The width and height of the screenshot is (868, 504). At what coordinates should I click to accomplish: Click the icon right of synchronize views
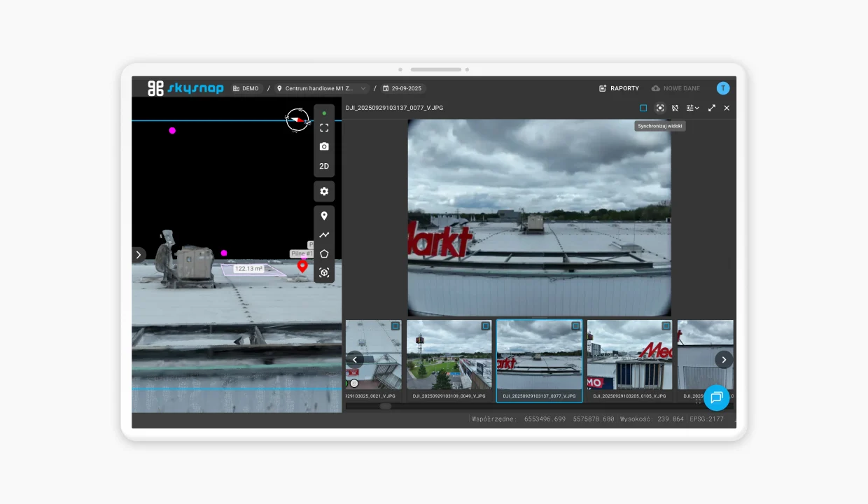click(675, 108)
